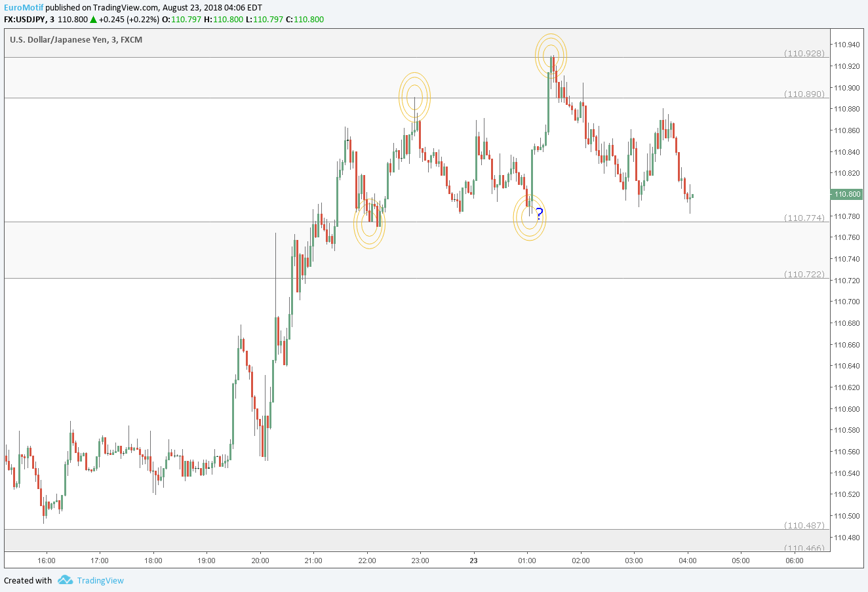Click the 110.600 price axis label
Screen dimensions: 868x592
click(846, 409)
